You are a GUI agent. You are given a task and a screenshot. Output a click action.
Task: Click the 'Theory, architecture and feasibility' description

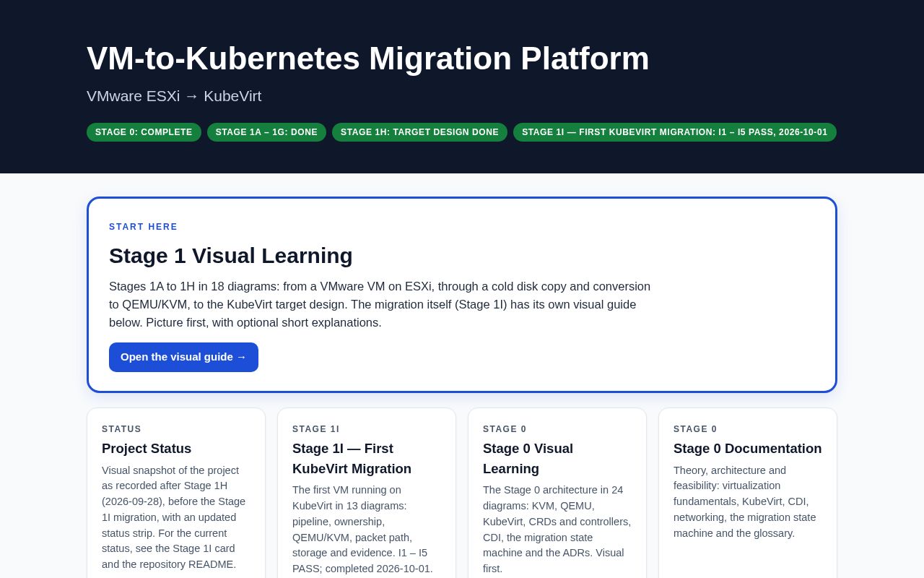(x=745, y=501)
